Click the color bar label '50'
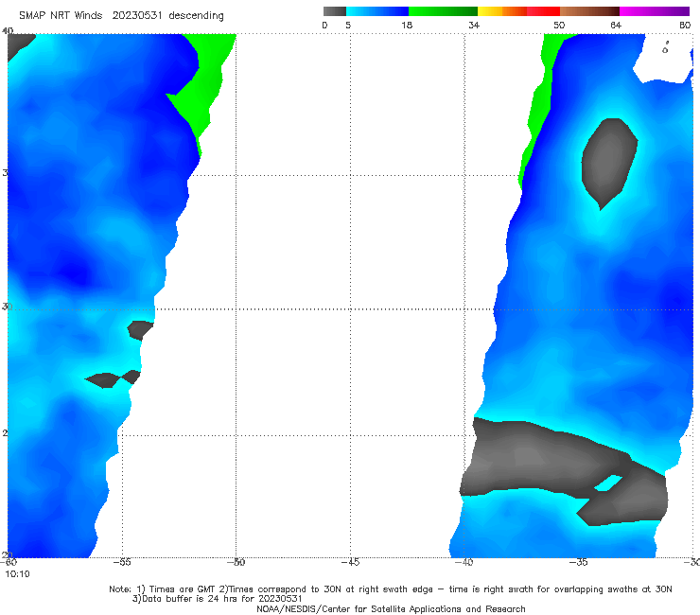The image size is (700, 615). [x=559, y=25]
